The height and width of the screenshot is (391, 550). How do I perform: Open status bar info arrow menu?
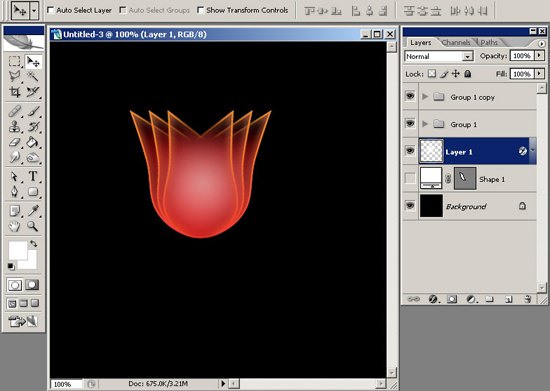[223, 383]
